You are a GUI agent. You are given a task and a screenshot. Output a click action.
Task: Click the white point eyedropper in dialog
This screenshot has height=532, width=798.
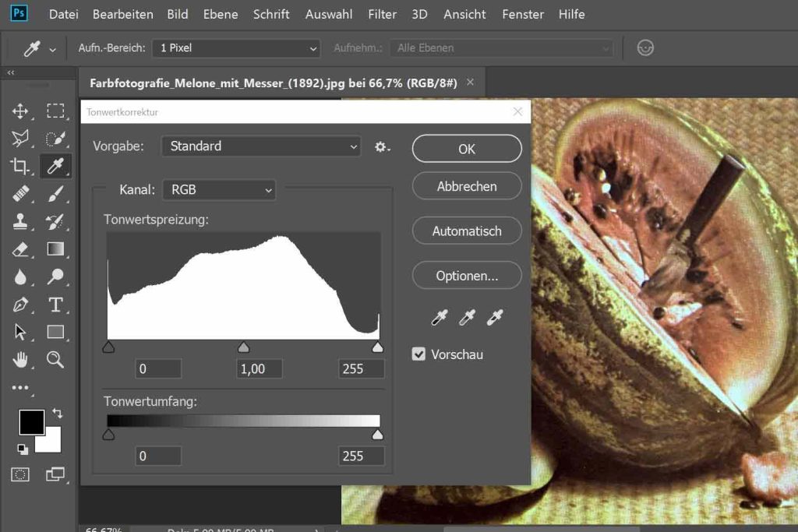[495, 317]
